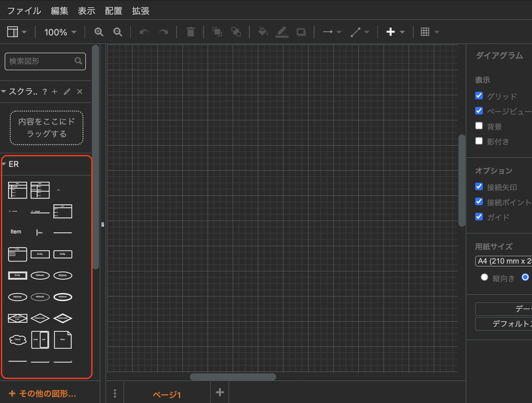Open the 100% zoom level dropdown
Viewport: 532px width, 403px height.
[x=60, y=32]
